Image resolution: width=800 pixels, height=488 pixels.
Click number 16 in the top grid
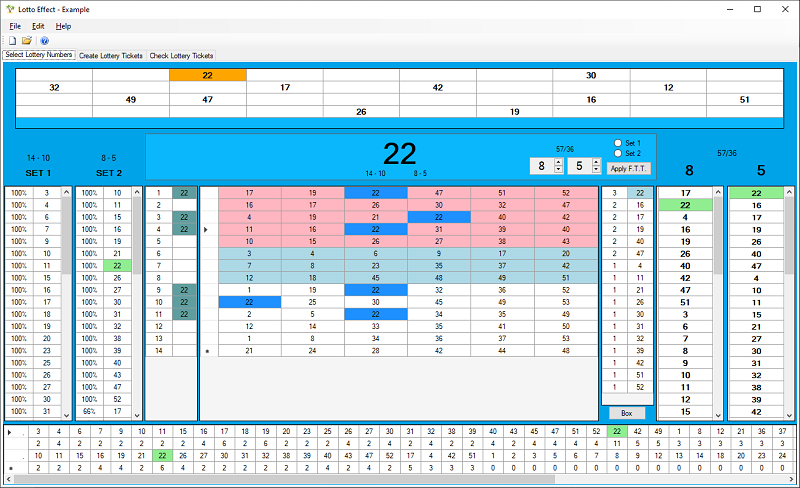click(x=591, y=100)
